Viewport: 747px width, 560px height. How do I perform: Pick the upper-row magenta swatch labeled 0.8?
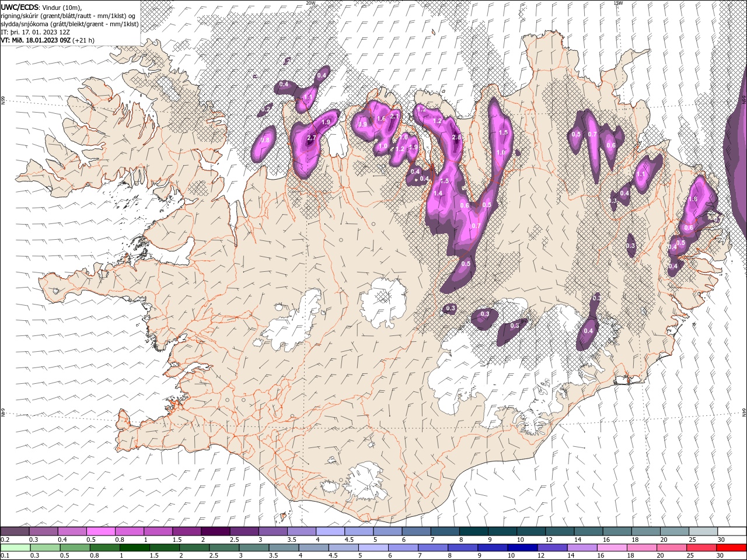129,531
